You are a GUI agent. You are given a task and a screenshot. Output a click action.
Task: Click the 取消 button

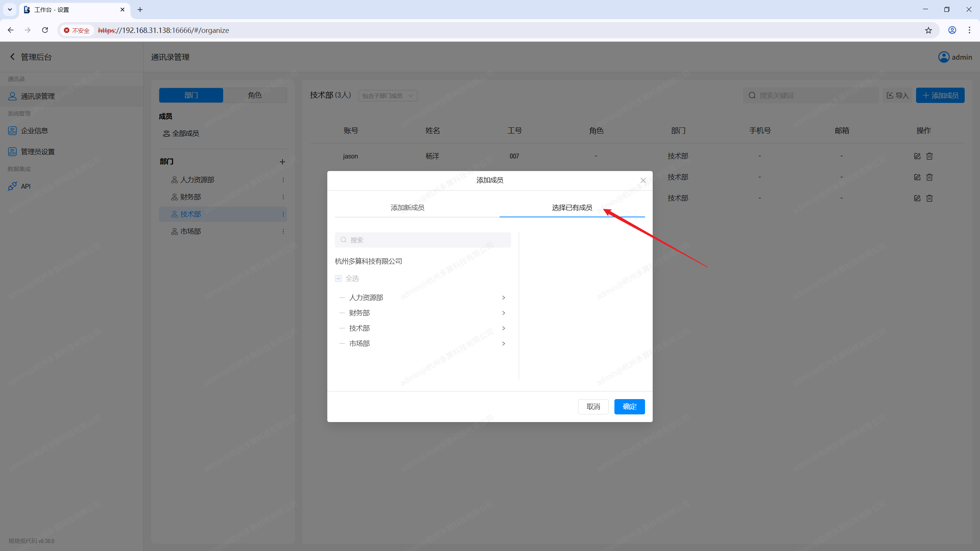[593, 406]
